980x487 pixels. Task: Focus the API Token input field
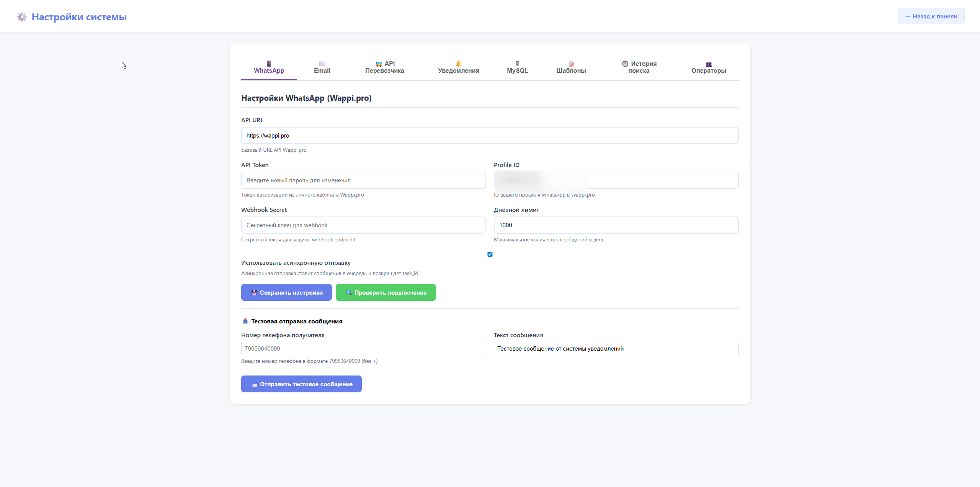[x=363, y=180]
